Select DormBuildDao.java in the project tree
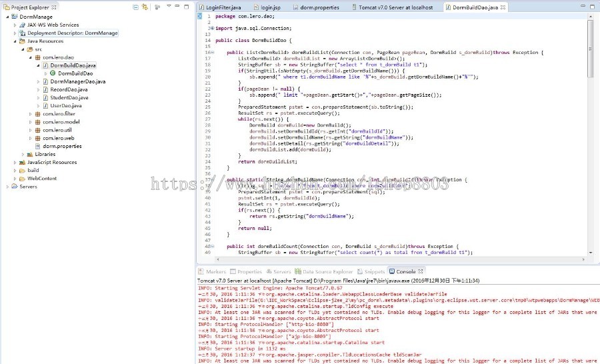Image resolution: width=600 pixels, height=364 pixels. coord(73,65)
